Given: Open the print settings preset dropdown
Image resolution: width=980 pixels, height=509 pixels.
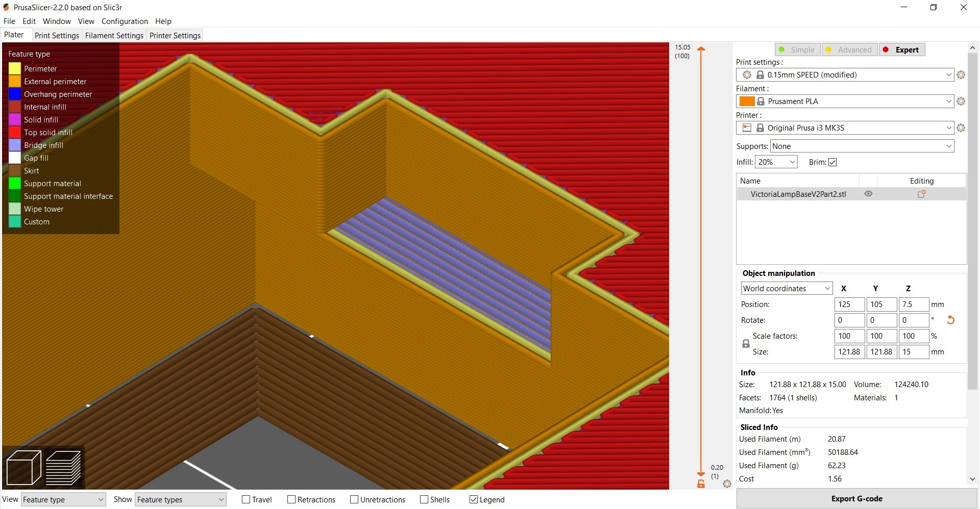Looking at the screenshot, I should (x=845, y=75).
